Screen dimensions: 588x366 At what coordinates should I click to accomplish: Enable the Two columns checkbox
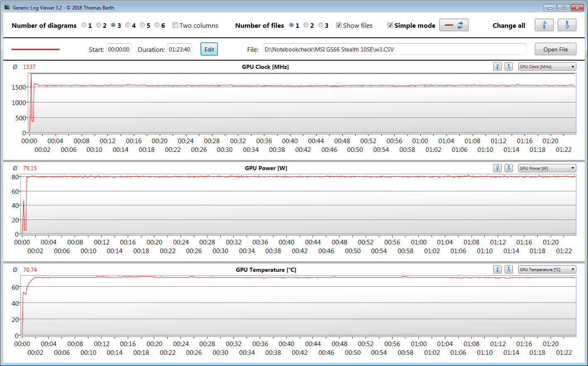pyautogui.click(x=176, y=25)
